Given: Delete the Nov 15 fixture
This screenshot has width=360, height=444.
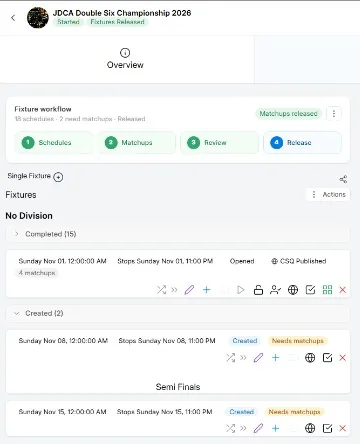Looking at the screenshot, I should 342,428.
